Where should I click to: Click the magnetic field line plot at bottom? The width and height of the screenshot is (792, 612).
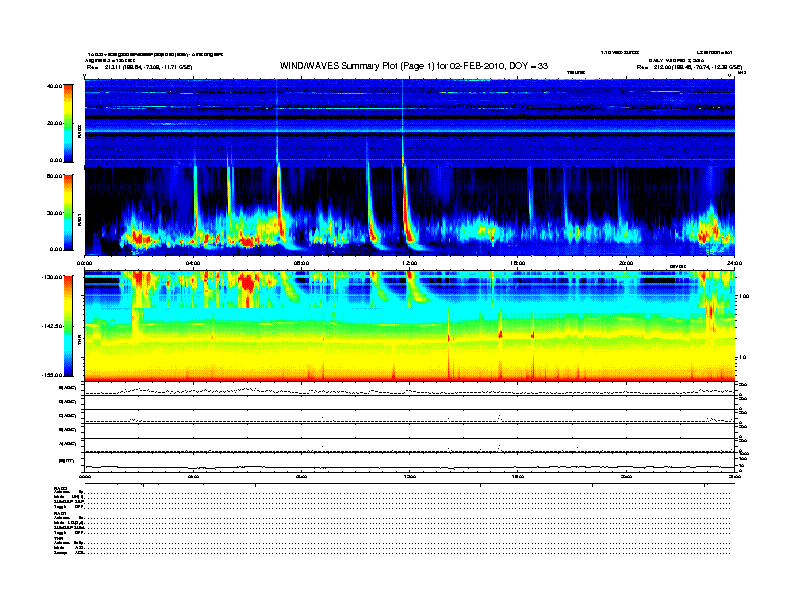point(410,463)
